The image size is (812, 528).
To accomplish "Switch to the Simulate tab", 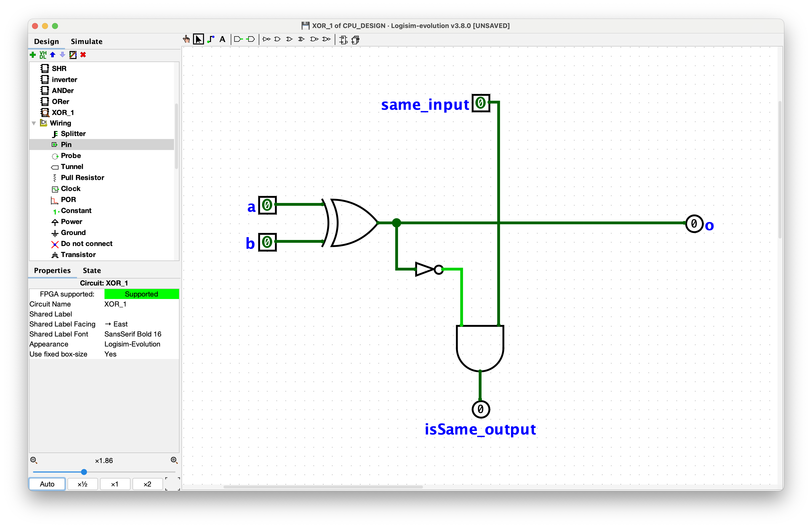I will coord(86,41).
